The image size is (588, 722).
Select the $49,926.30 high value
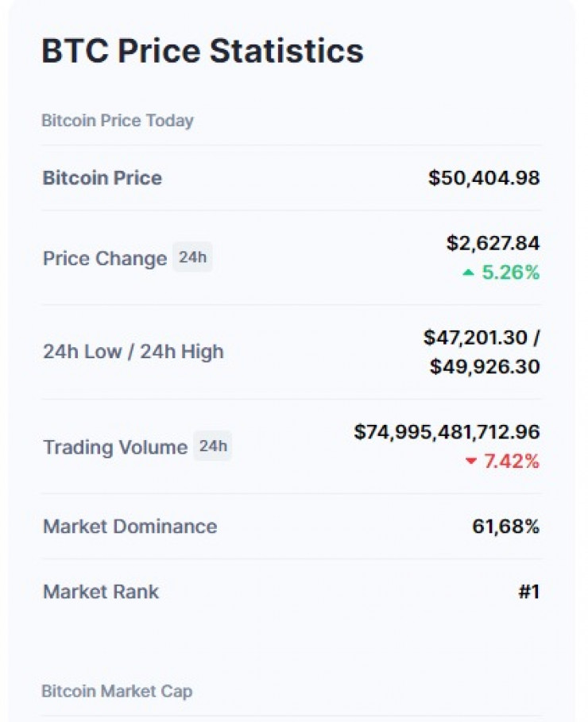[485, 367]
